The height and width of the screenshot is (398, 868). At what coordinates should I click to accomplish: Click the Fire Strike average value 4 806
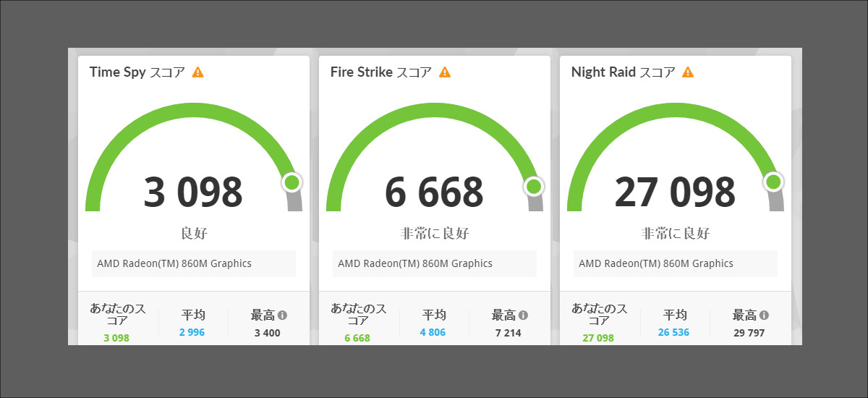click(434, 333)
